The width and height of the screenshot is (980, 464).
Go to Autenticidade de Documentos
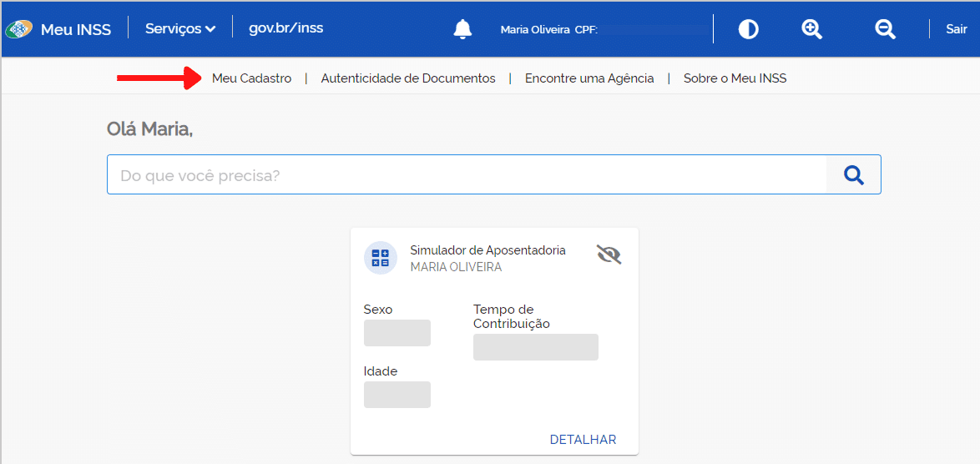tap(408, 78)
